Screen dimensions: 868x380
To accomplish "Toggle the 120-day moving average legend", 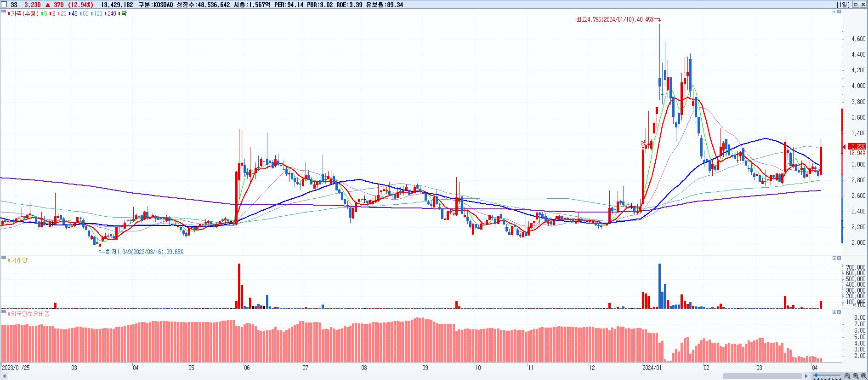I will click(x=96, y=13).
